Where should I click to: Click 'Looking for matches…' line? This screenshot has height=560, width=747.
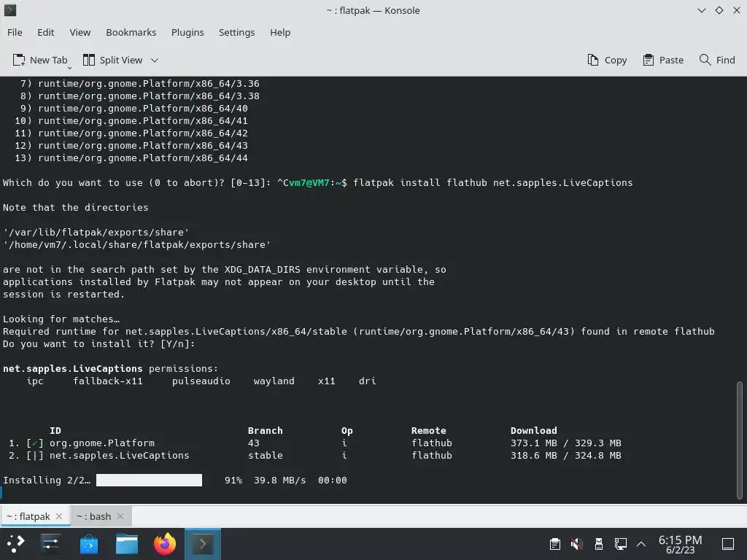pyautogui.click(x=61, y=319)
